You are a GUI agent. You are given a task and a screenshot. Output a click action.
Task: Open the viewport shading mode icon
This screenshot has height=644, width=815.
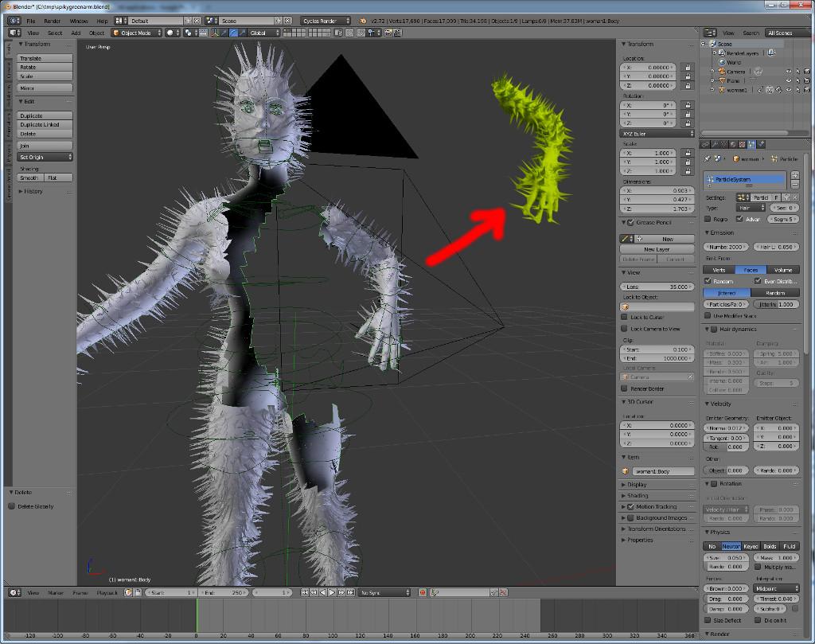tap(170, 33)
